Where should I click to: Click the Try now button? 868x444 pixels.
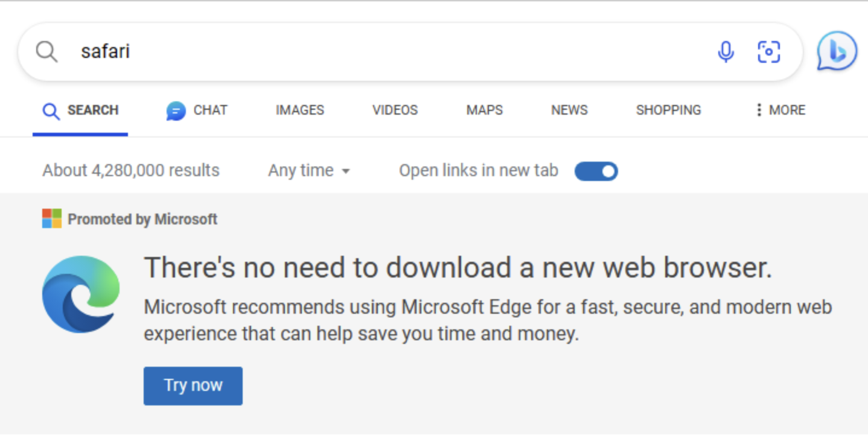pyautogui.click(x=193, y=385)
